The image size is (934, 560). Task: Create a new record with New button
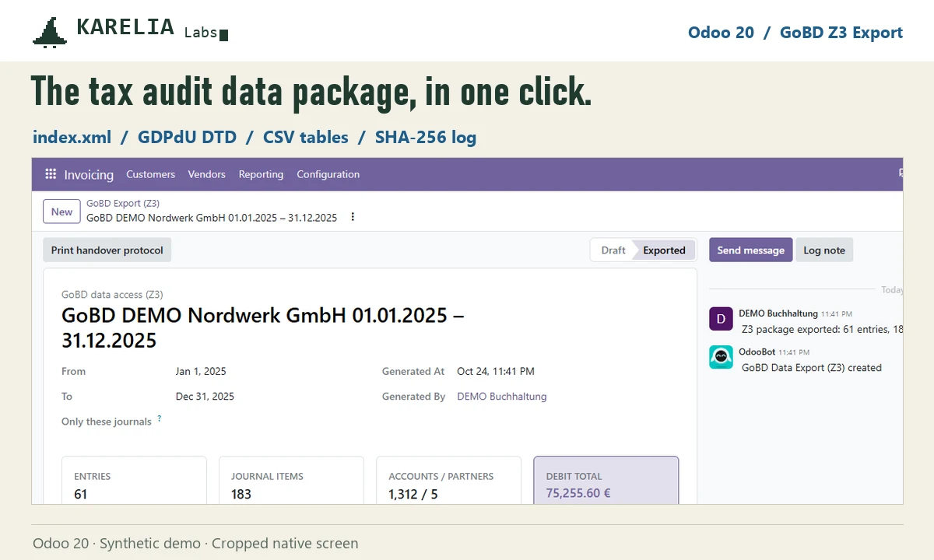(x=61, y=212)
